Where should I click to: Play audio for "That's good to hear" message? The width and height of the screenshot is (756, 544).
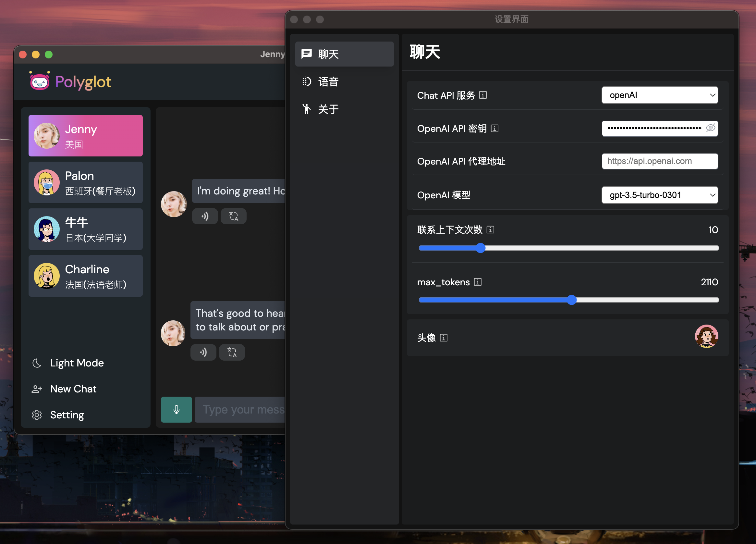coord(203,352)
